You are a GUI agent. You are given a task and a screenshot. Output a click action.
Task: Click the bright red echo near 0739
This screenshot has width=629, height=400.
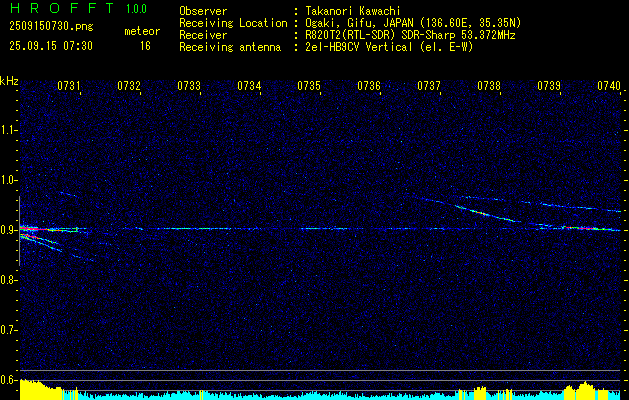tap(584, 228)
